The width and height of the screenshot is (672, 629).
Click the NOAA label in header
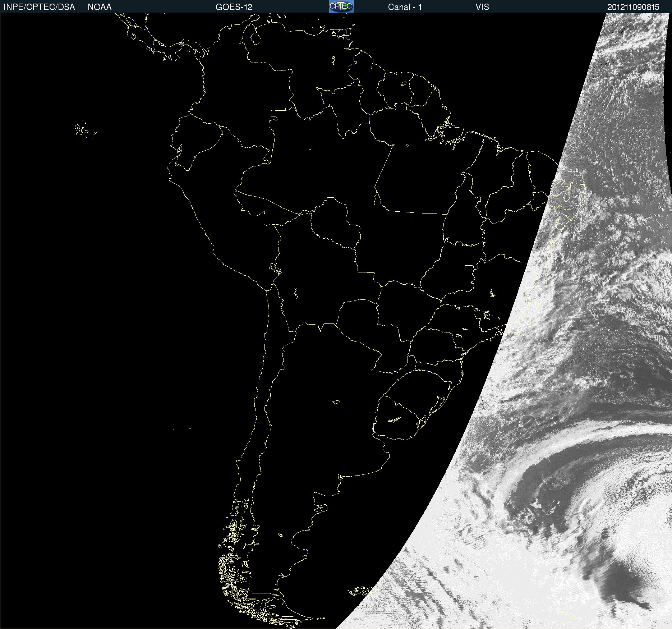click(100, 7)
